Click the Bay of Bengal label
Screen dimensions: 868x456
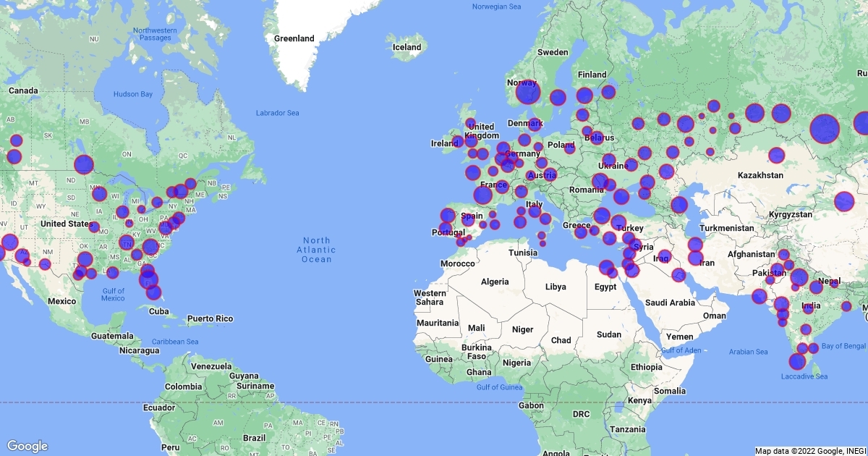tap(843, 346)
